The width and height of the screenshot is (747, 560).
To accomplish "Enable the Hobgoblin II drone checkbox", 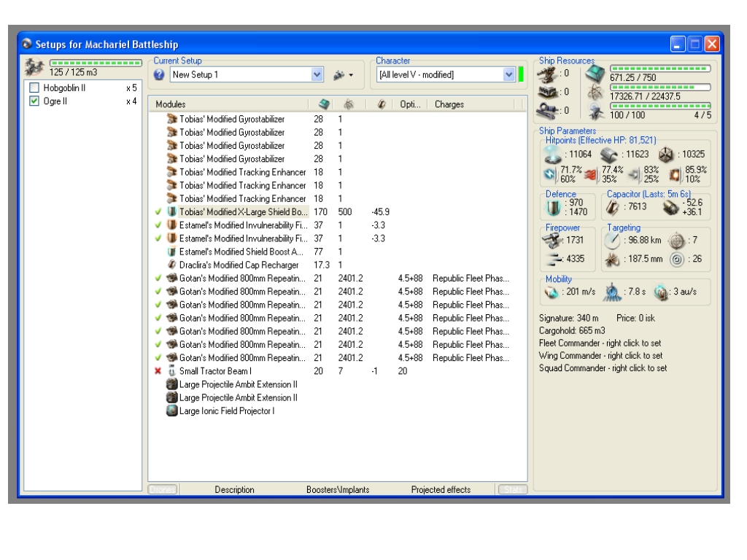I will pos(34,88).
